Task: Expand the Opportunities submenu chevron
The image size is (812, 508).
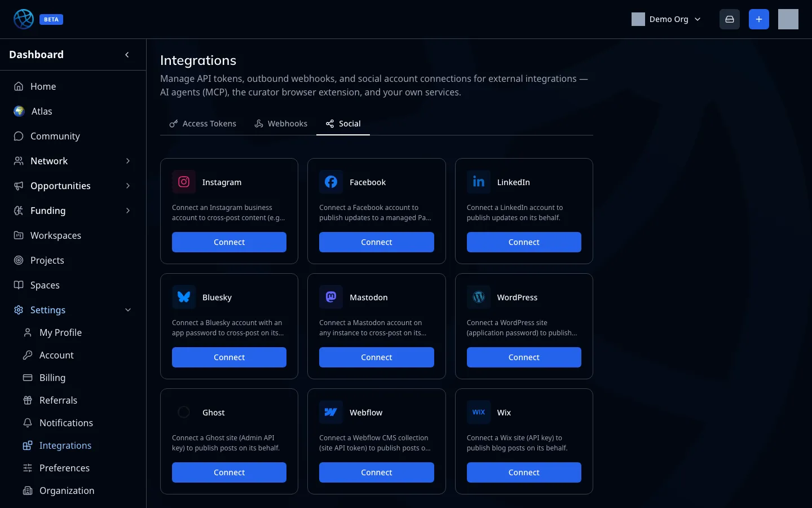Action: tap(128, 186)
